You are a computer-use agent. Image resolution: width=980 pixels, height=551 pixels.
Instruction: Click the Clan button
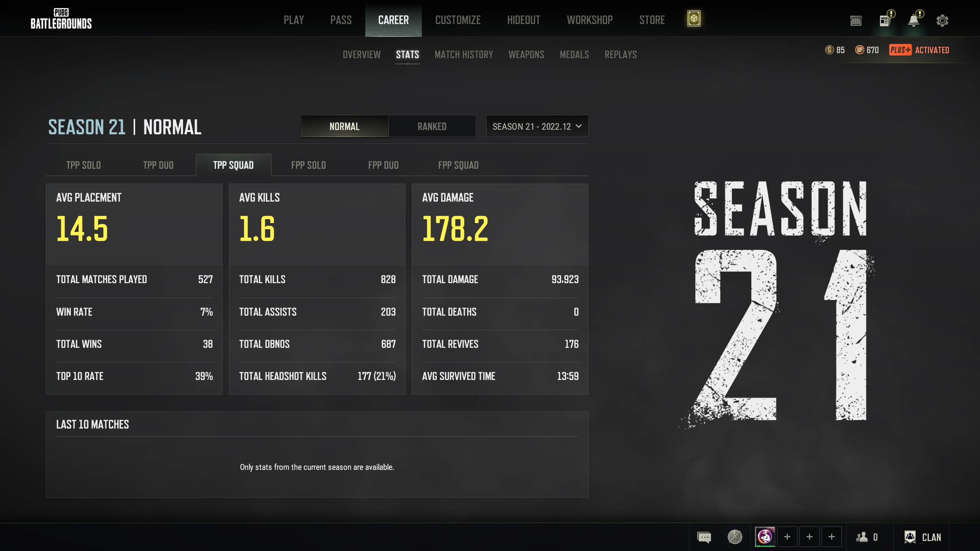[x=923, y=537]
